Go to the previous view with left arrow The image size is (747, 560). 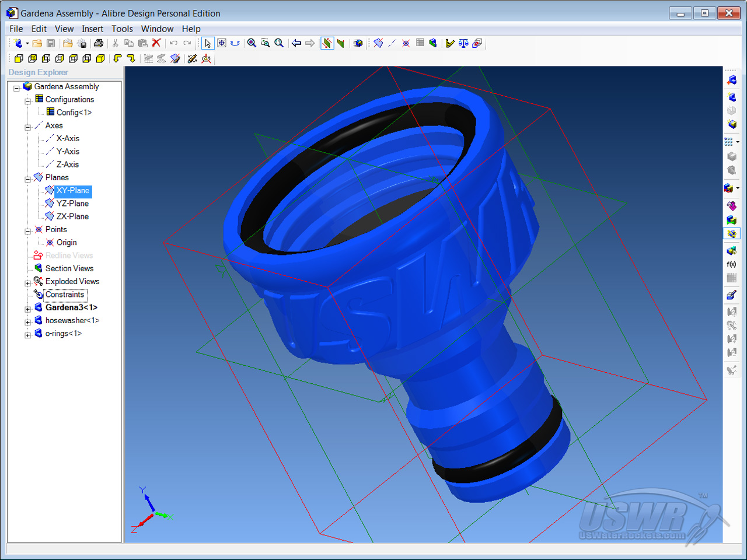(296, 43)
